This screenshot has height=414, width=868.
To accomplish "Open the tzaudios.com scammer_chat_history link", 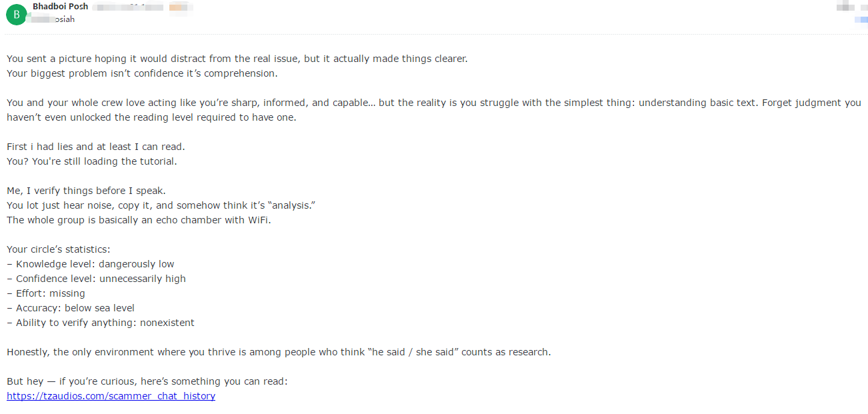I will (x=111, y=396).
